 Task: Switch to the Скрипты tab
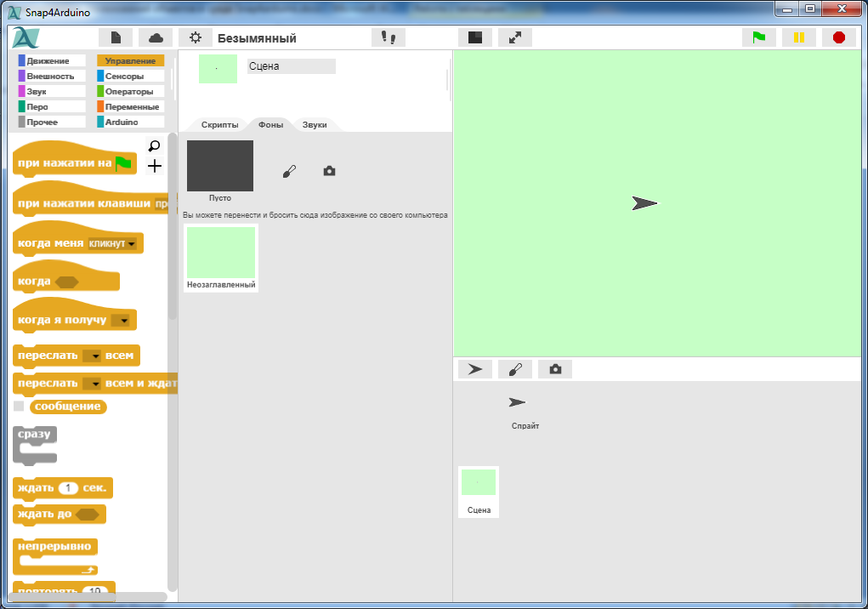pyautogui.click(x=219, y=125)
